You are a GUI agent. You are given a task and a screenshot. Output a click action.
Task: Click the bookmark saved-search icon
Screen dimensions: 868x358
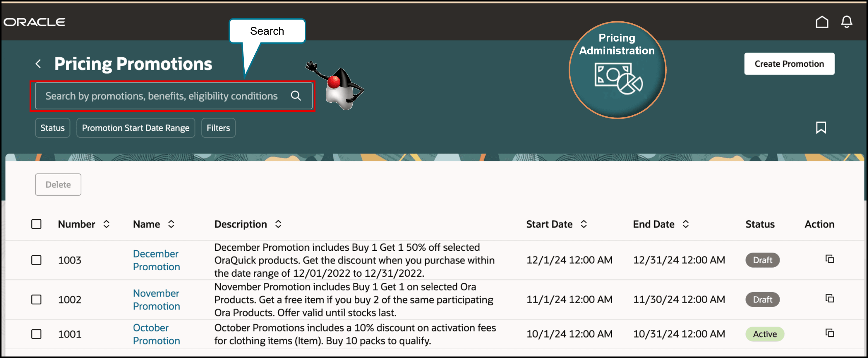coord(821,128)
